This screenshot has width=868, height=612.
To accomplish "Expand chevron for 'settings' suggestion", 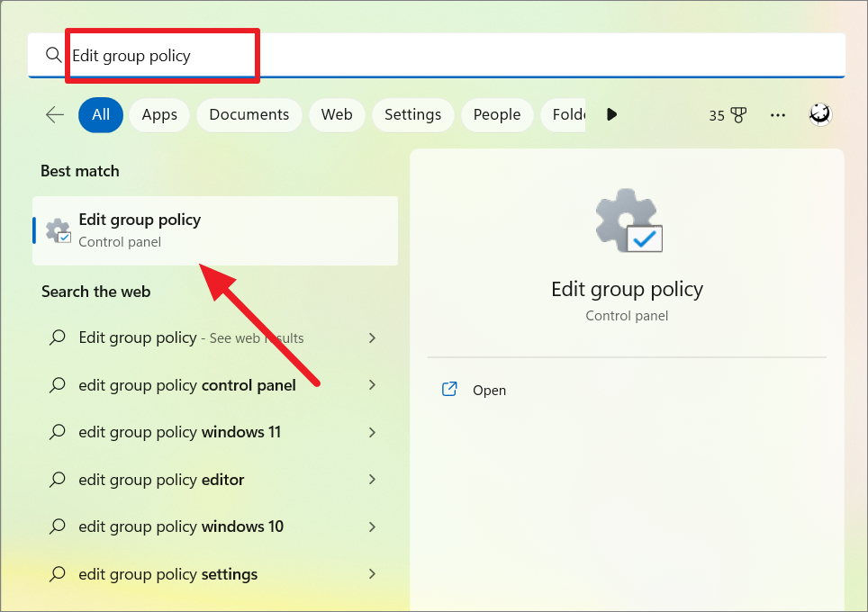I will pyautogui.click(x=372, y=574).
